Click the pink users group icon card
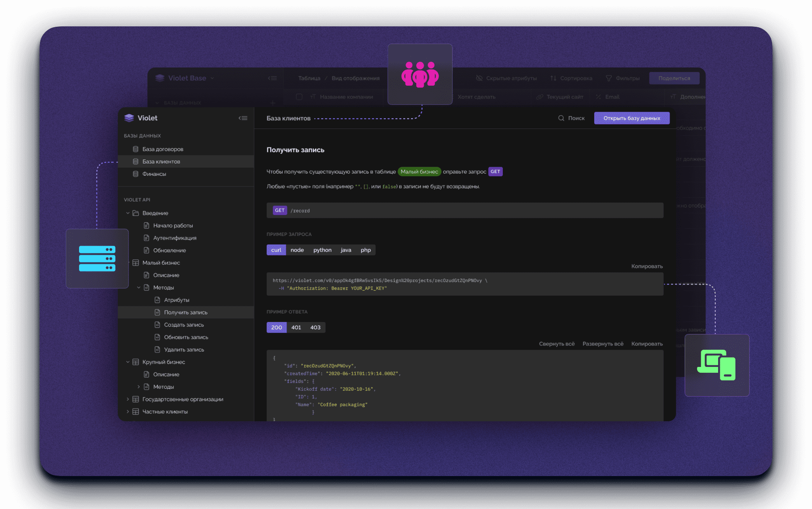 pyautogui.click(x=420, y=74)
